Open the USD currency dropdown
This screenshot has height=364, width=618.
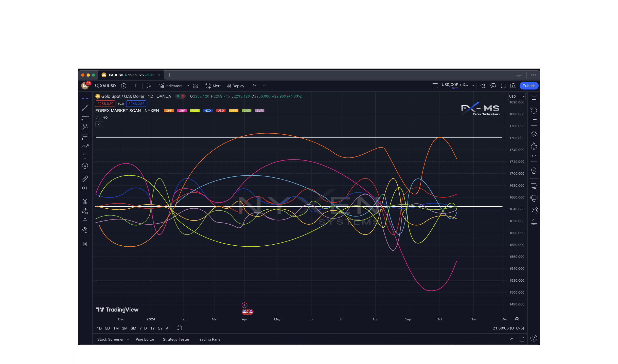point(517,97)
